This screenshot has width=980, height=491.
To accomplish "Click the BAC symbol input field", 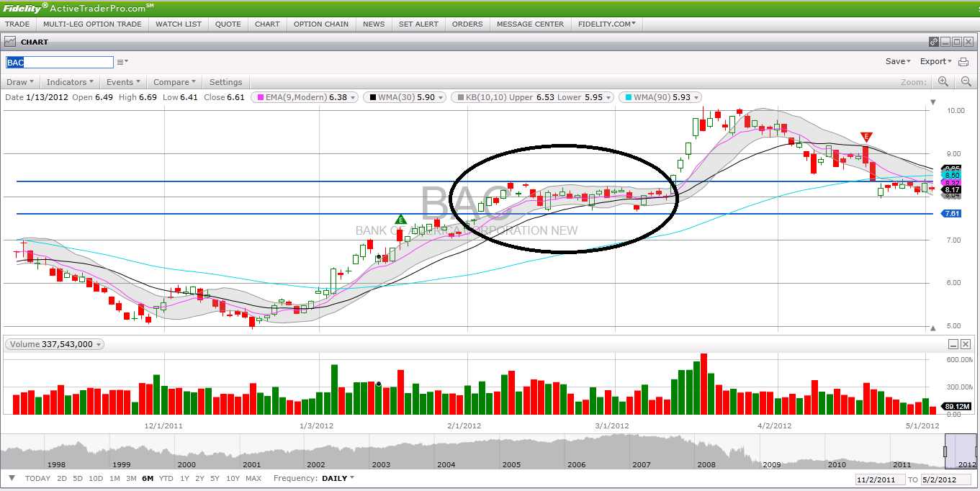I will point(60,62).
